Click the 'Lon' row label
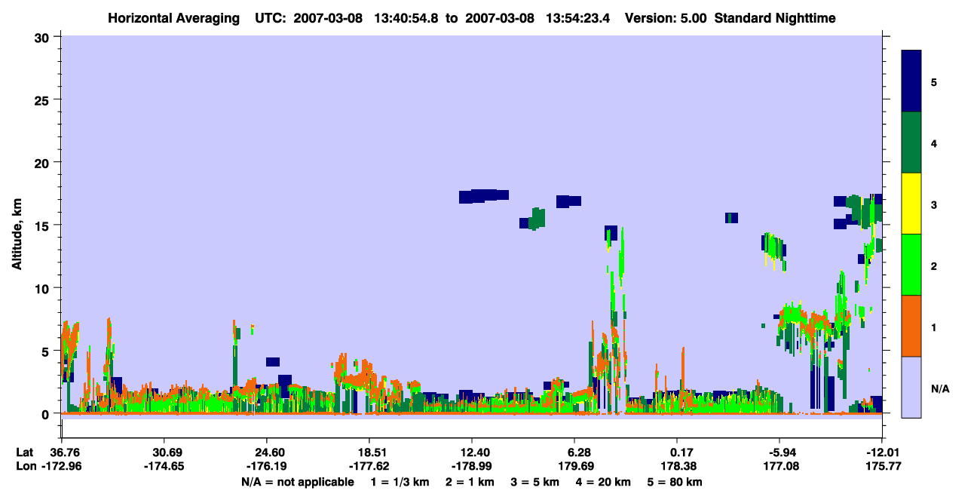Screen dimensions: 980x503 pos(26,467)
